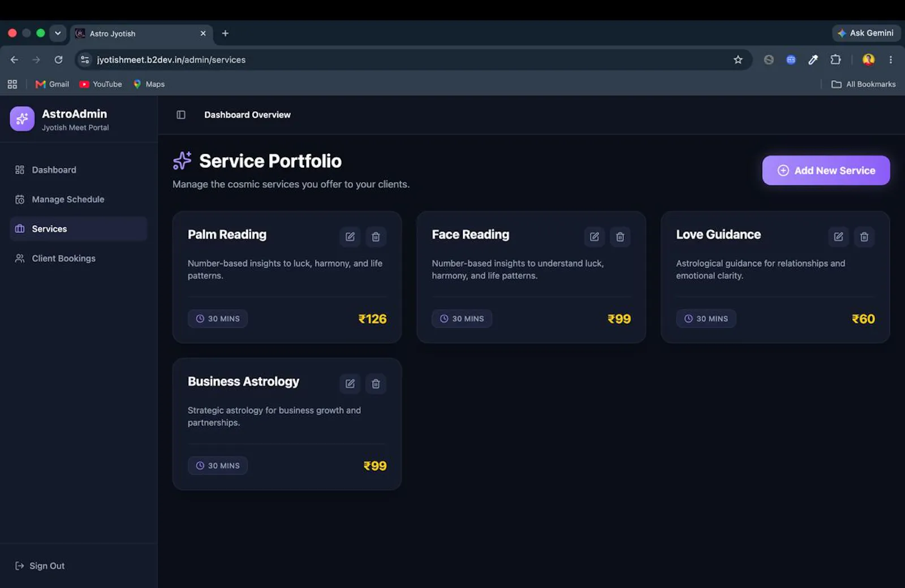Click the ₹99 price on Face Reading
This screenshot has width=905, height=588.
click(619, 319)
